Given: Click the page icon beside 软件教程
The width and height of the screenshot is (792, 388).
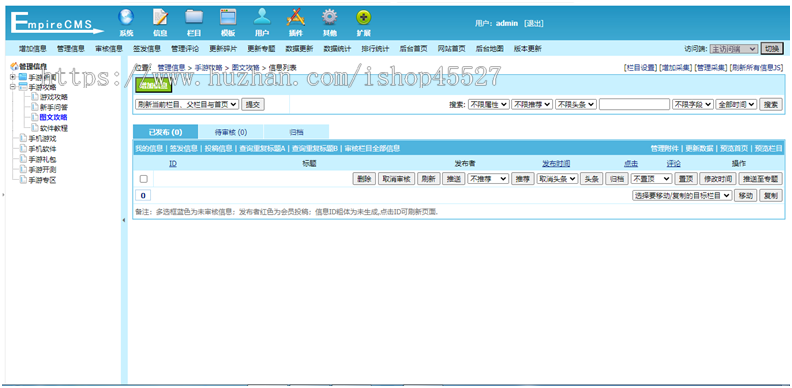Looking at the screenshot, I should click(34, 128).
